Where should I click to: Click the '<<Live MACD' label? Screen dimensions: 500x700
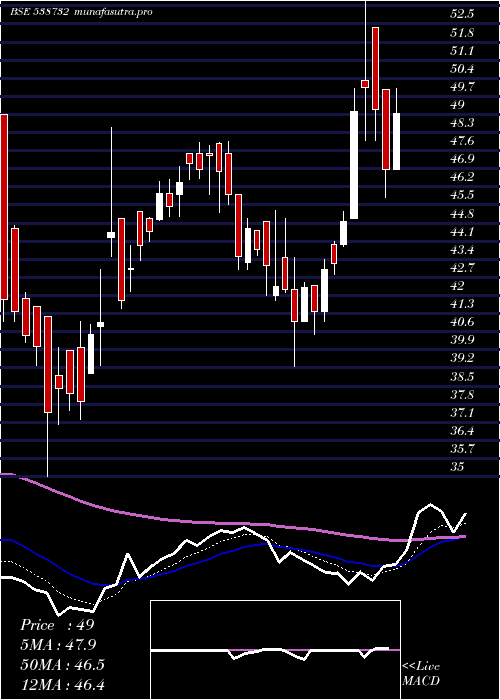click(x=421, y=674)
